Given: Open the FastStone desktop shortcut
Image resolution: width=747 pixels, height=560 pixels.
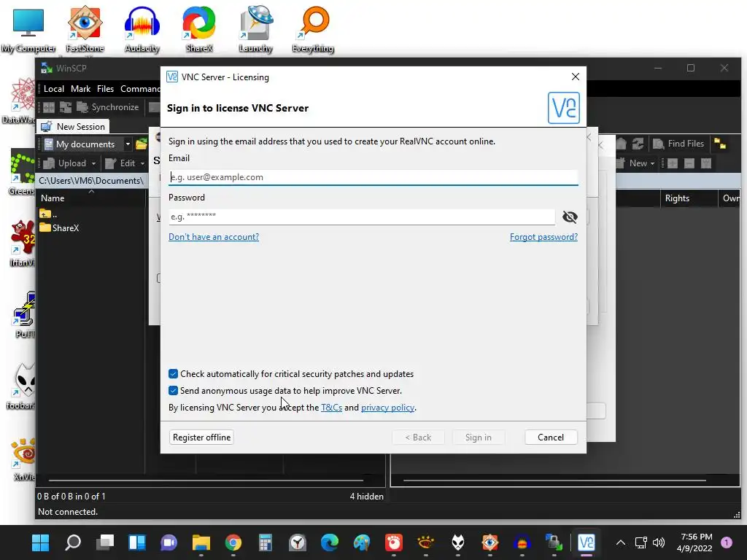Looking at the screenshot, I should [85, 29].
